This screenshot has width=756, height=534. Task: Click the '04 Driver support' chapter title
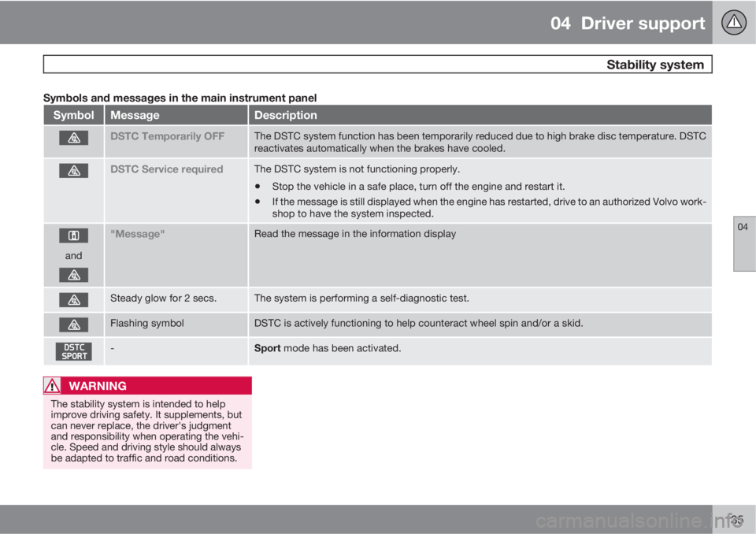tap(628, 23)
